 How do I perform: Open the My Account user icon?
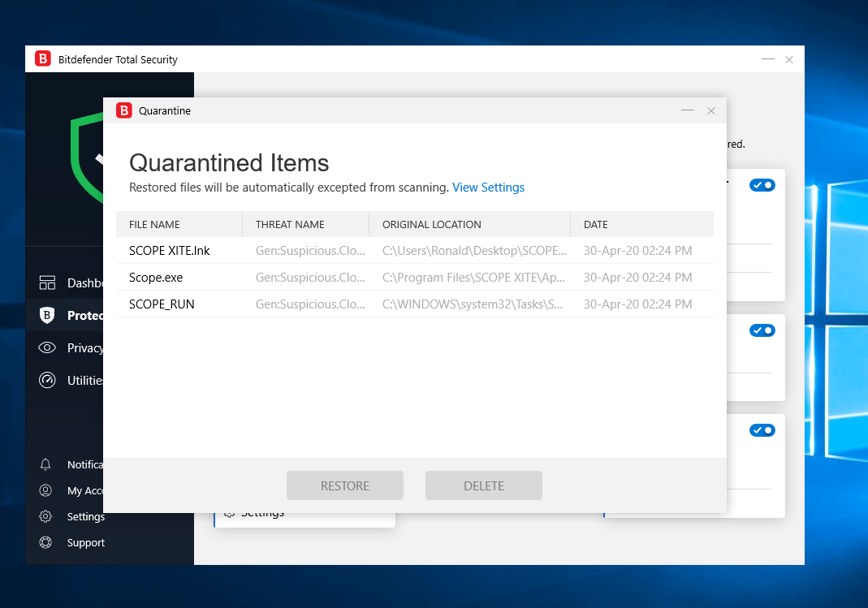pos(46,490)
